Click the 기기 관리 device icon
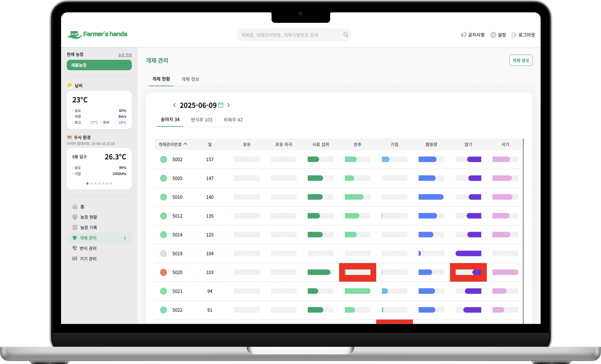 pyautogui.click(x=75, y=259)
